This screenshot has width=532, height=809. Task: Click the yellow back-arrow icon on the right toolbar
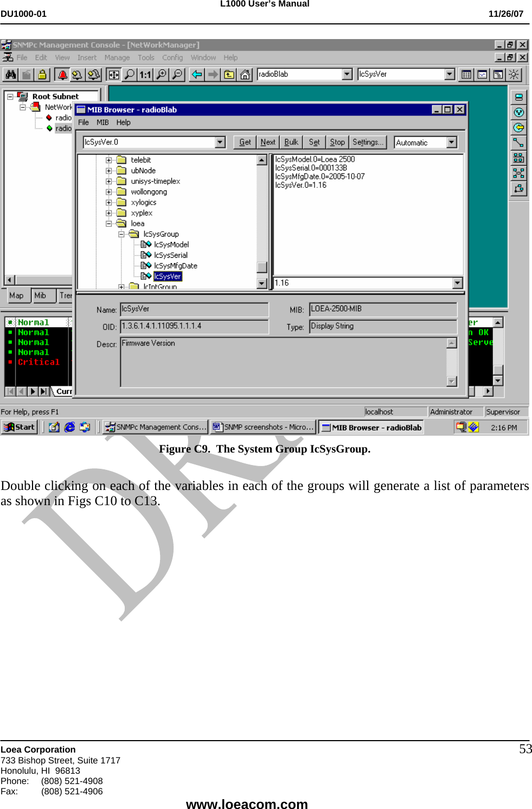(x=519, y=127)
